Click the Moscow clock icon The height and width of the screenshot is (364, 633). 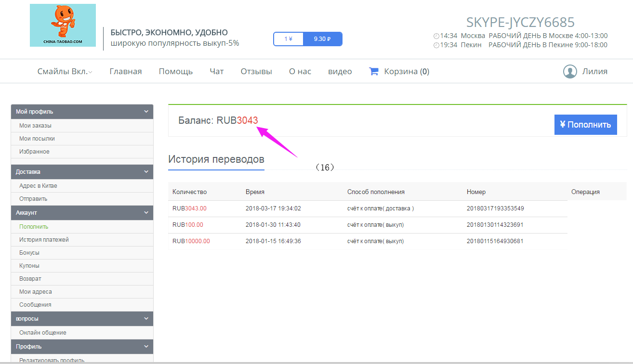point(436,36)
